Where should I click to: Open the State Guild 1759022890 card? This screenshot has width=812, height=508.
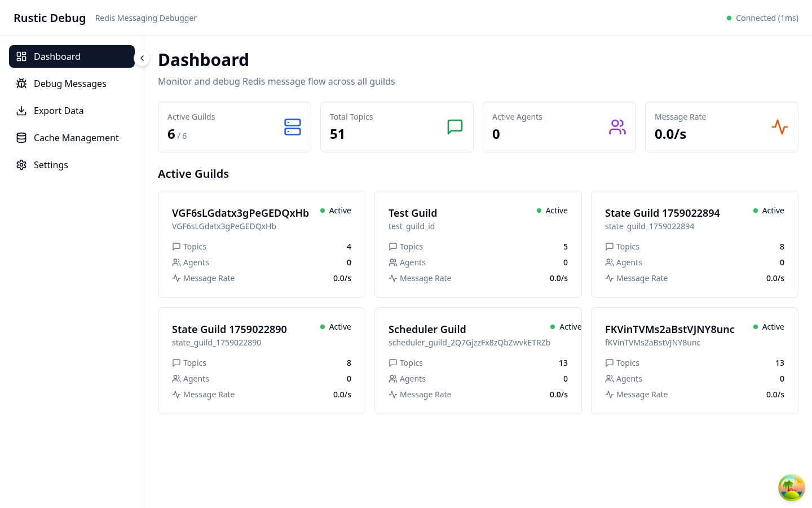click(261, 360)
